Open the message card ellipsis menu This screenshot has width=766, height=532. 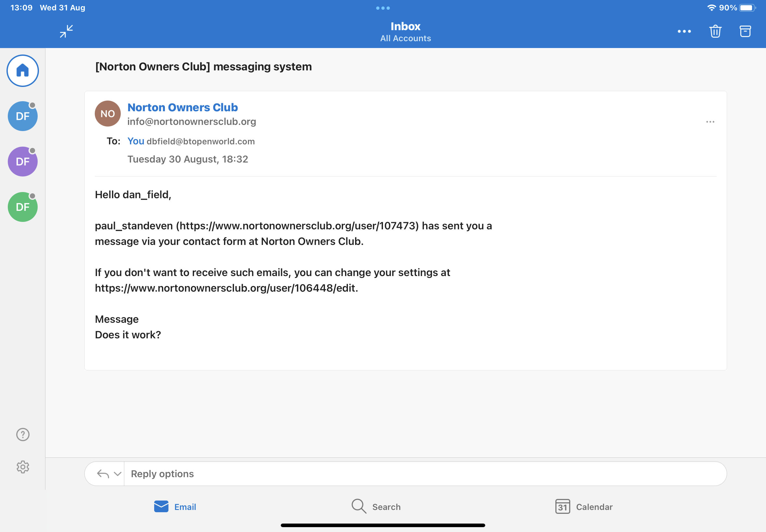pos(710,122)
